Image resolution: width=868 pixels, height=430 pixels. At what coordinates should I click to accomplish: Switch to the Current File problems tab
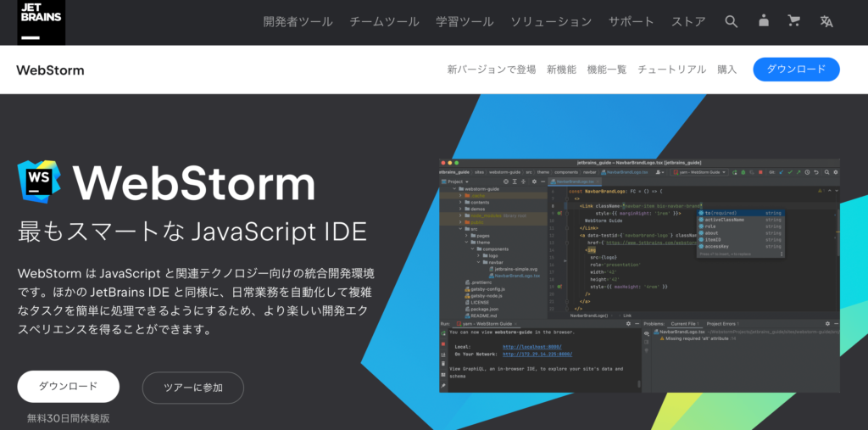[685, 324]
